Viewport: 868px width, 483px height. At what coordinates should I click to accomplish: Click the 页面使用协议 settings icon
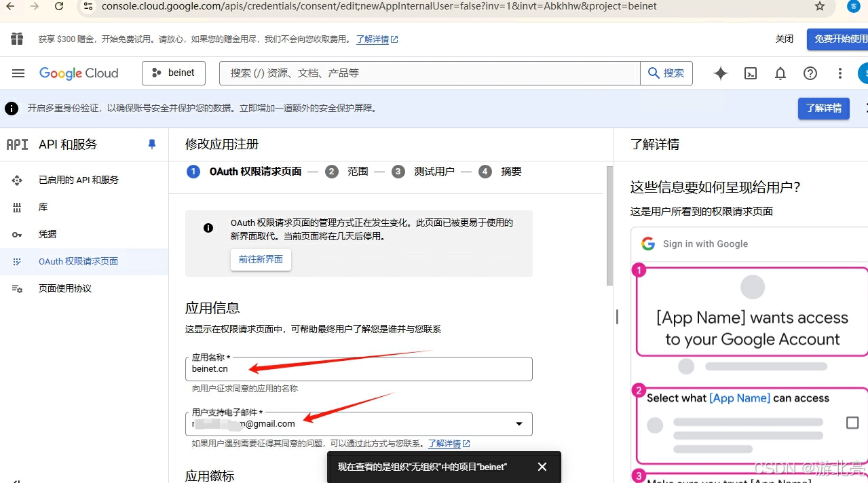click(x=17, y=288)
